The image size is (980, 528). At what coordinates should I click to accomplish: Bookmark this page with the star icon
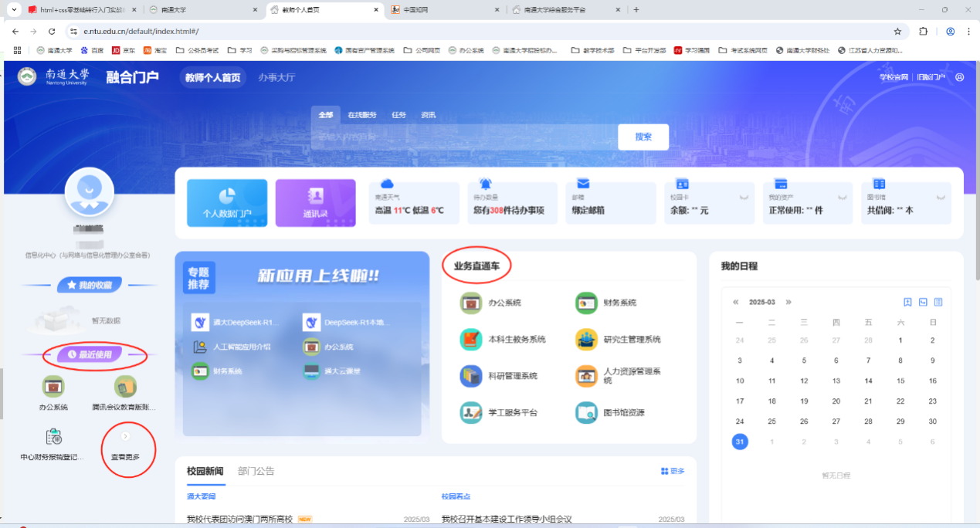[897, 32]
